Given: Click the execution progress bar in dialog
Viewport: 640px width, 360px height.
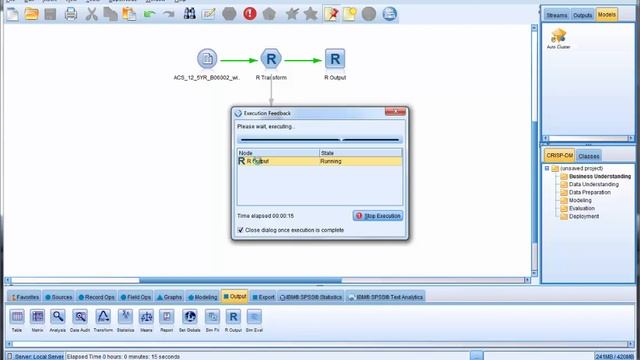Looking at the screenshot, I should (x=320, y=140).
